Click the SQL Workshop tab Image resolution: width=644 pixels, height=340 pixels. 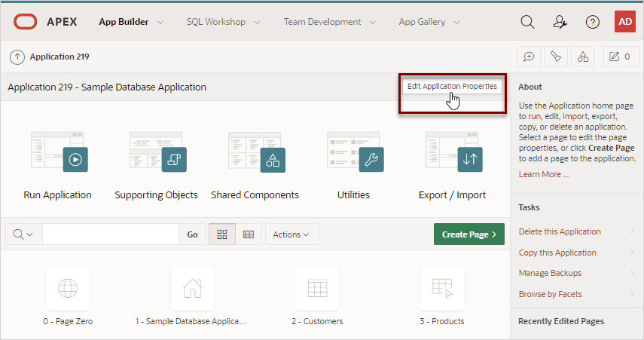pyautogui.click(x=216, y=22)
